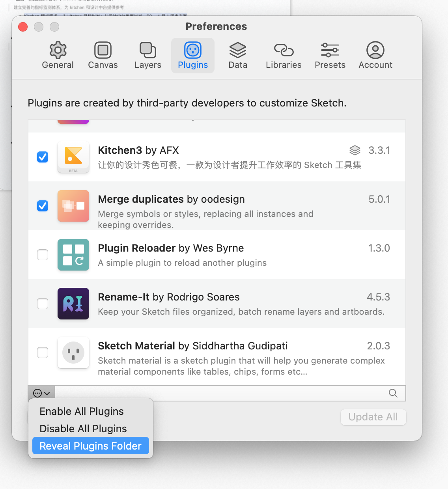The width and height of the screenshot is (448, 489).
Task: Select Reveal Plugins Folder
Action: (x=90, y=446)
